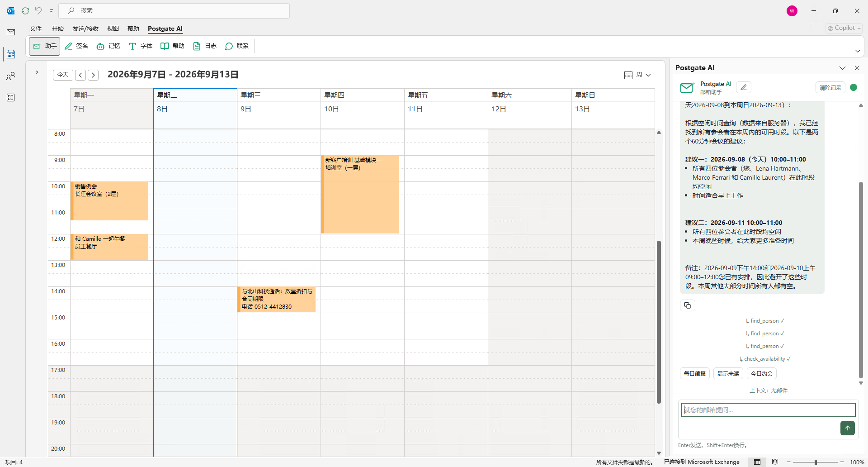This screenshot has height=467, width=868.
Task: Copy the assistant reply with copy icon
Action: 688,305
